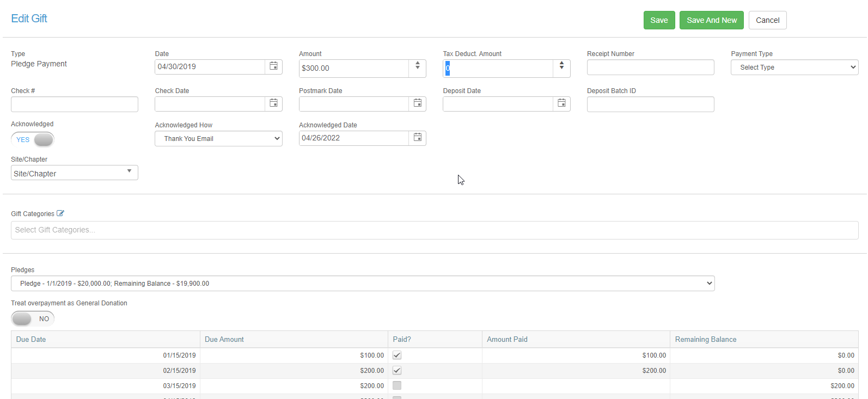Viewport: 868px width, 399px height.
Task: Click the Select Gift Categories field
Action: click(435, 230)
